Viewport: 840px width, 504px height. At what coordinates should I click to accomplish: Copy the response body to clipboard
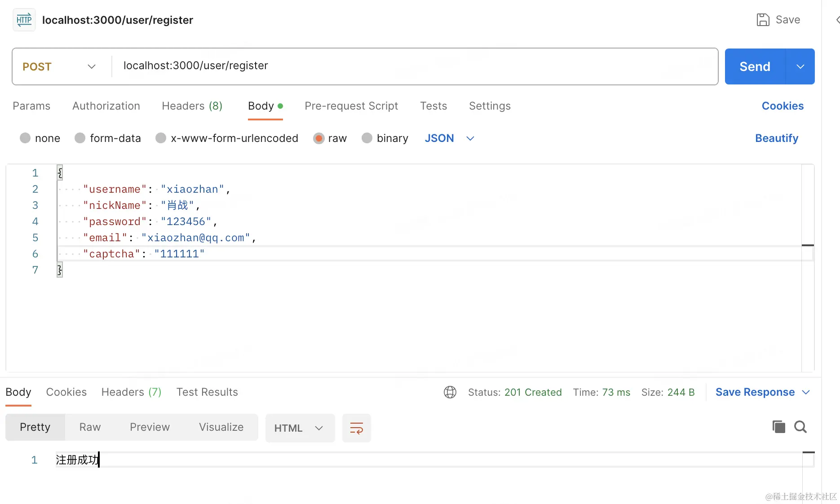778,427
